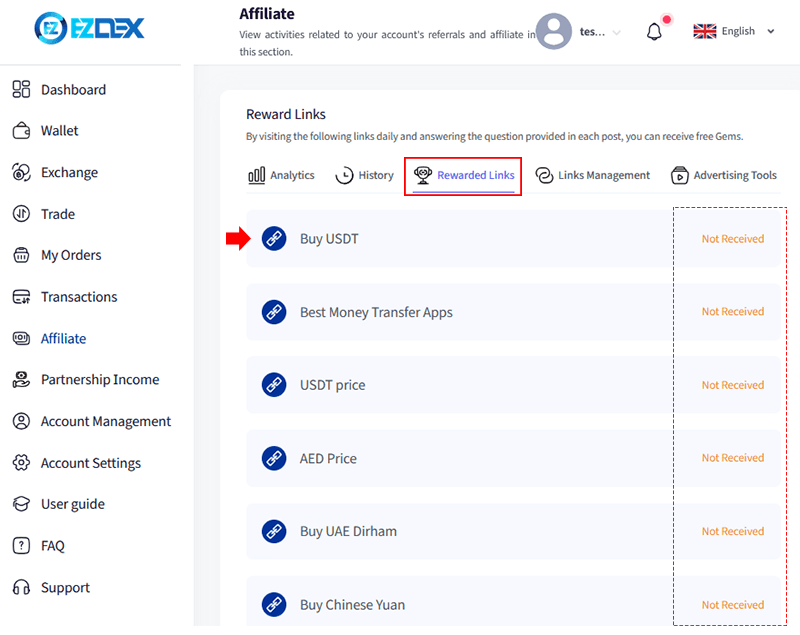800x635 pixels.
Task: Switch to the Analytics tab
Action: point(281,175)
